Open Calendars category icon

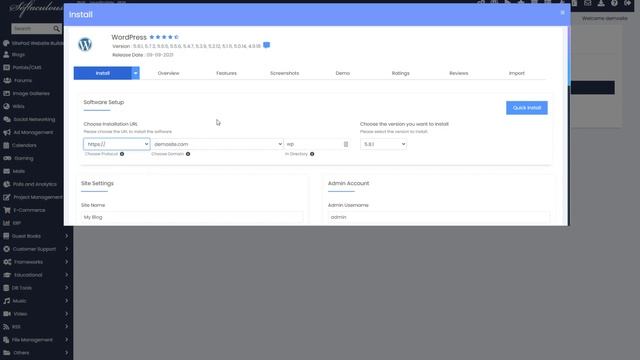6,145
